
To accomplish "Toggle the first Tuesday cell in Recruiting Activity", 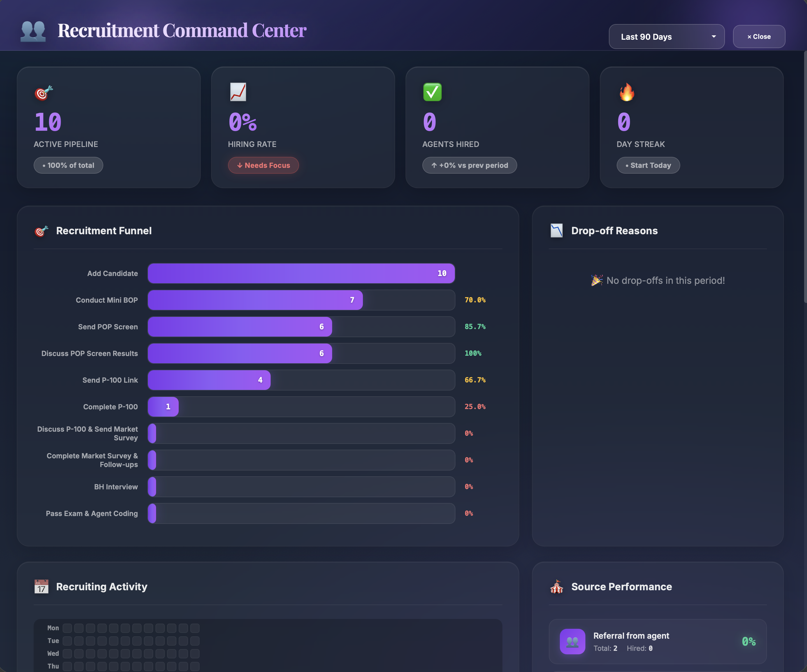I will (x=67, y=640).
